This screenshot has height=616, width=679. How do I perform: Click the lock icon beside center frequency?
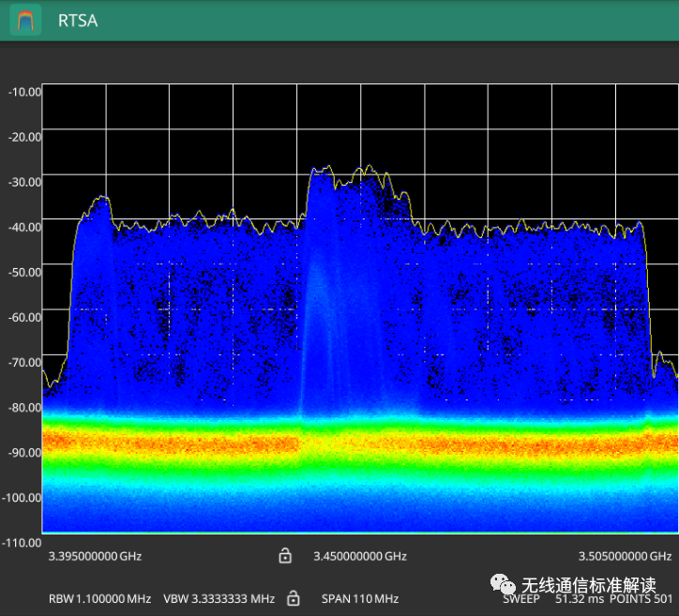[x=285, y=556]
